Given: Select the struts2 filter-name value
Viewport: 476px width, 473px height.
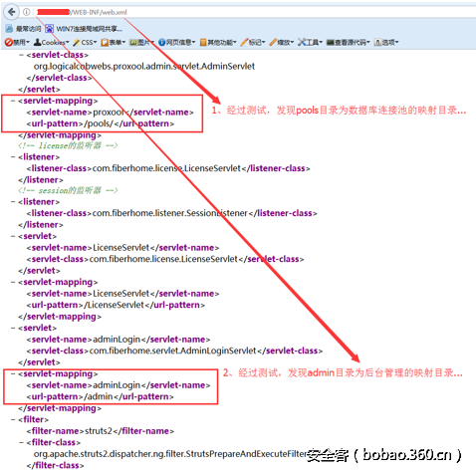Looking at the screenshot, I should coord(99,431).
